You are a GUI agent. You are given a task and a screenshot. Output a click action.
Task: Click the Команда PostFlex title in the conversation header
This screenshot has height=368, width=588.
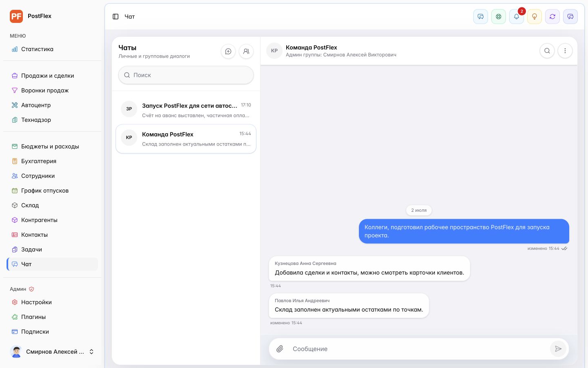pos(312,47)
